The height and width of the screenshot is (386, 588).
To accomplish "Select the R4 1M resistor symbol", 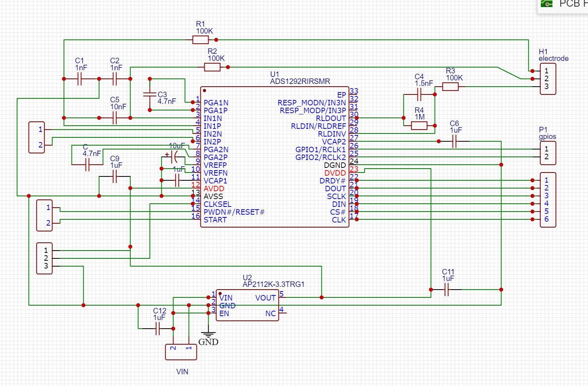I will 419,126.
